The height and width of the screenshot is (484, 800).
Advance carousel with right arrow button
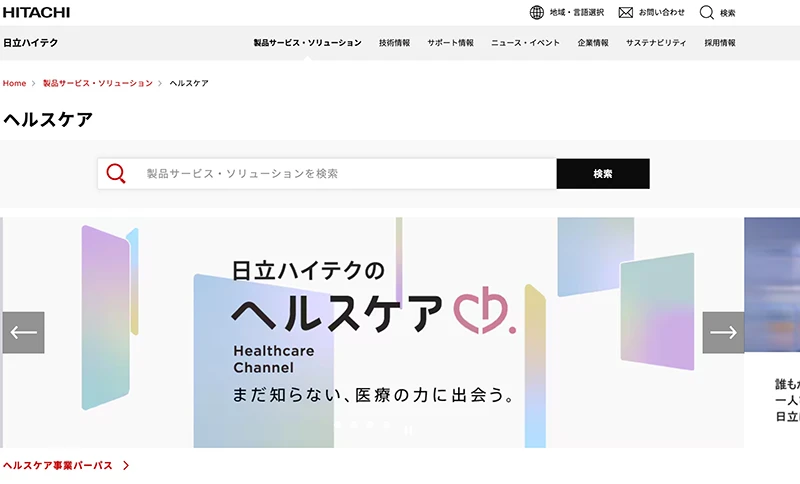pos(723,333)
